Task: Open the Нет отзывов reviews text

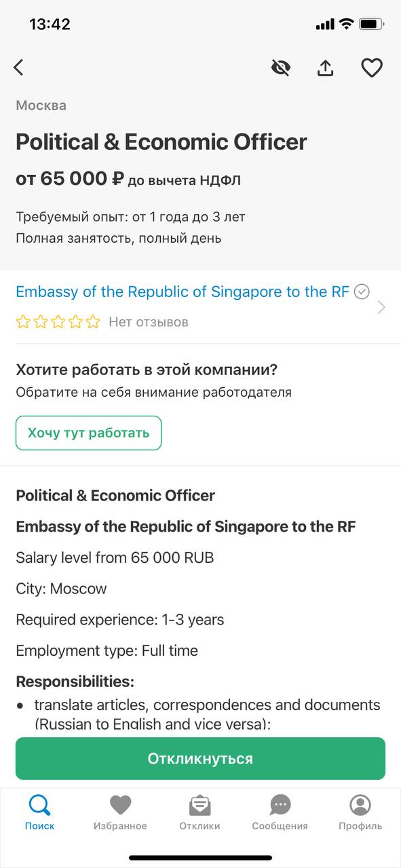Action: point(149,322)
